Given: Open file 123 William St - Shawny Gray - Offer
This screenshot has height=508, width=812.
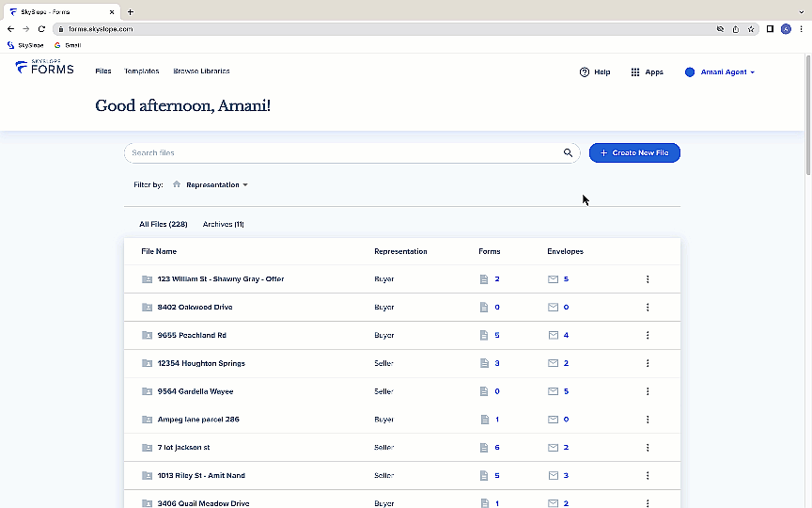Looking at the screenshot, I should pos(221,278).
